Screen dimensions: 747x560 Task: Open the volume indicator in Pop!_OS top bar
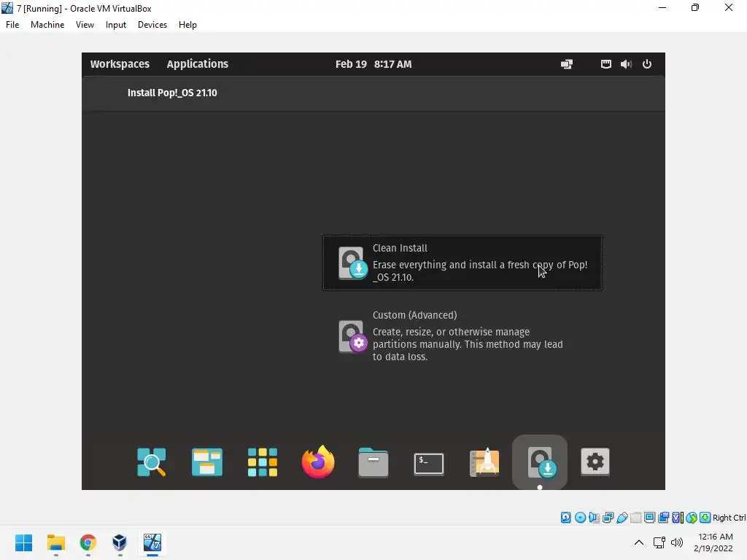[626, 64]
